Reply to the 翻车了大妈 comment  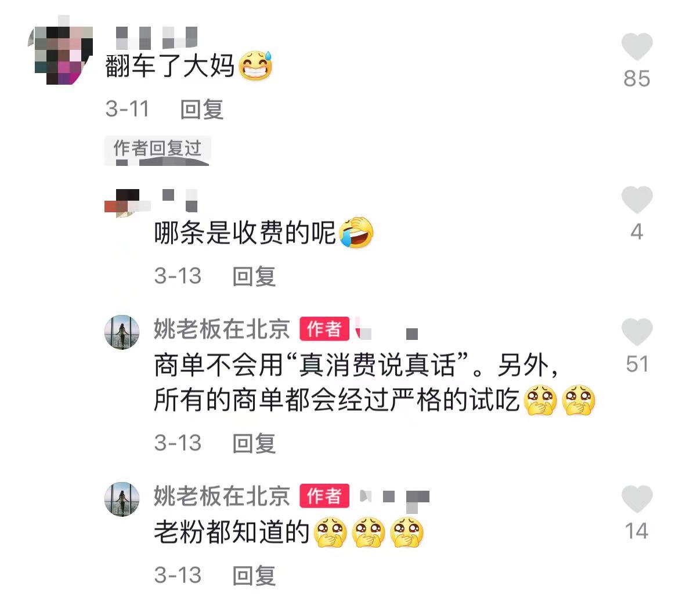click(202, 109)
